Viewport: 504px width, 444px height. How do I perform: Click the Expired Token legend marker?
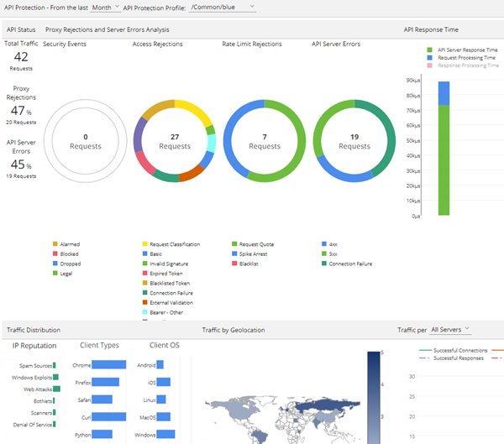point(144,273)
